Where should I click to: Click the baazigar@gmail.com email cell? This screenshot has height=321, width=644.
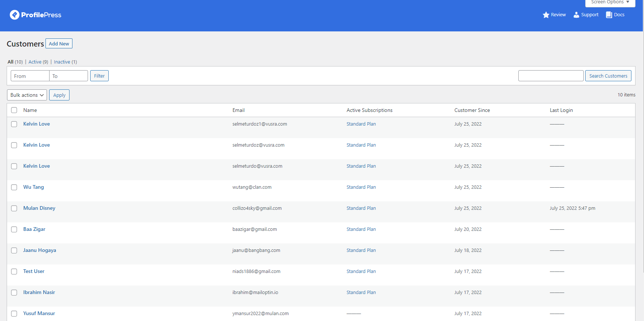click(x=255, y=229)
